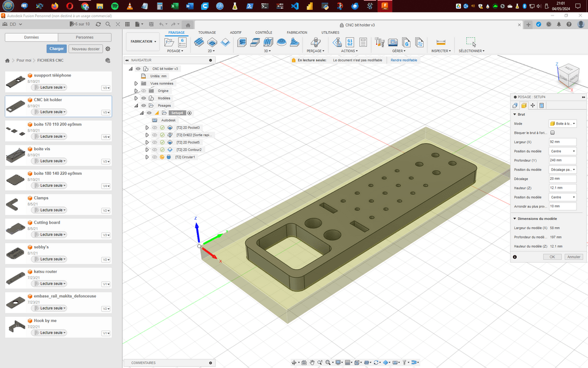
Task: Toggle visibility of the 2D Contour2 toolpath
Action: [x=154, y=149]
